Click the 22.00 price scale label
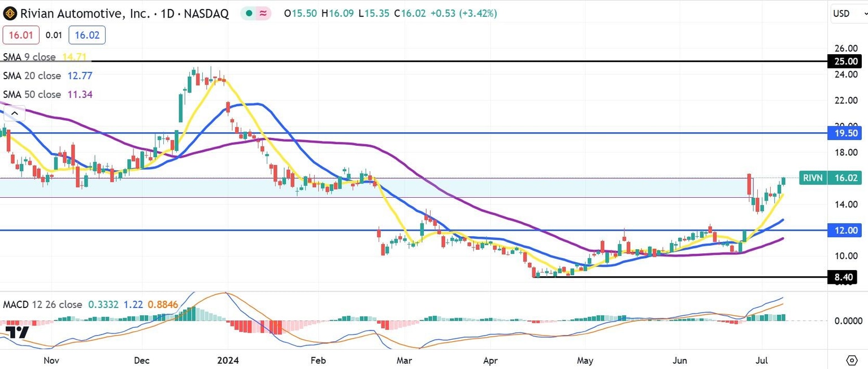This screenshot has width=868, height=369. [846, 100]
